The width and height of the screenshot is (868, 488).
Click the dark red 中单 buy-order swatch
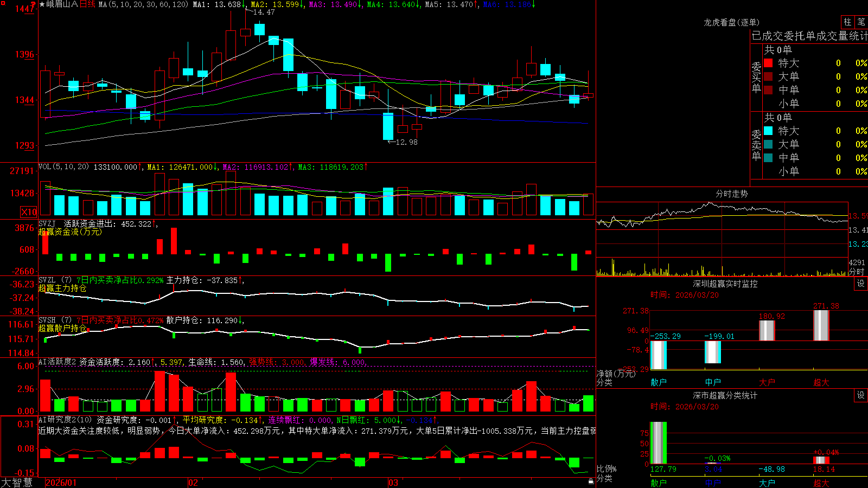tap(768, 89)
